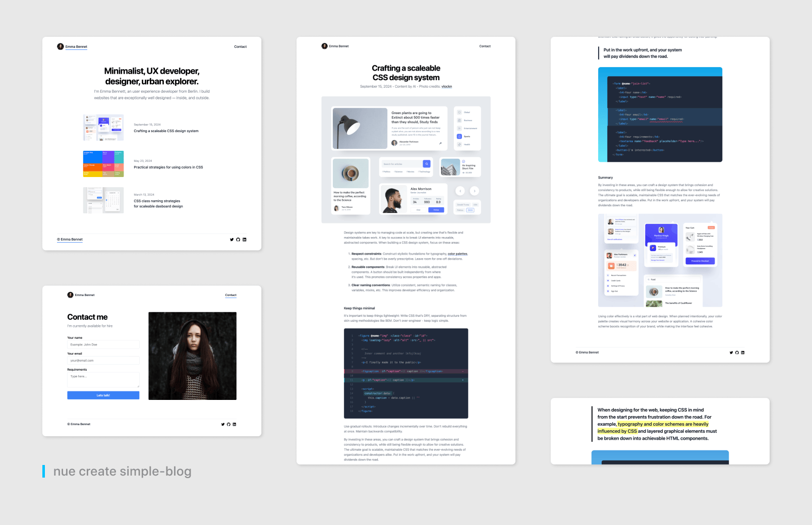Open 'Crafting a scaleable CSS design system' post

(166, 131)
